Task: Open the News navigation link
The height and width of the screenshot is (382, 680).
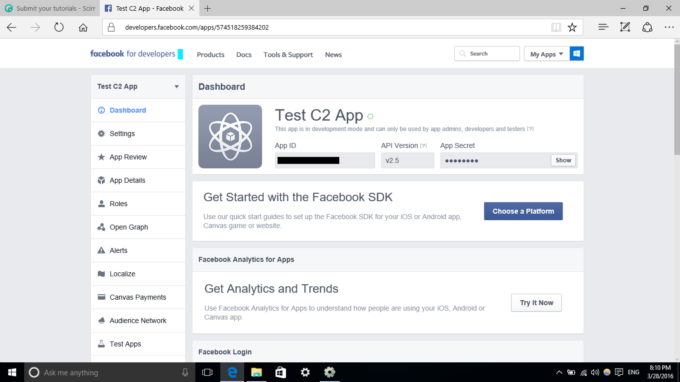Action: (x=333, y=55)
